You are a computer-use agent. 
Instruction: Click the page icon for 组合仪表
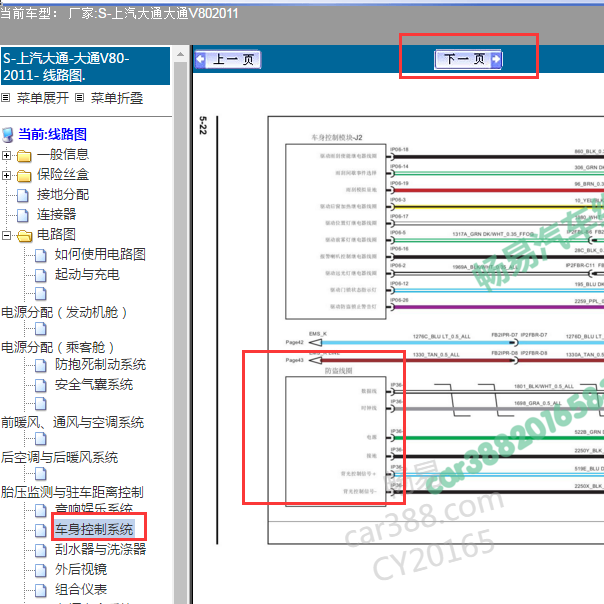[x=40, y=590]
